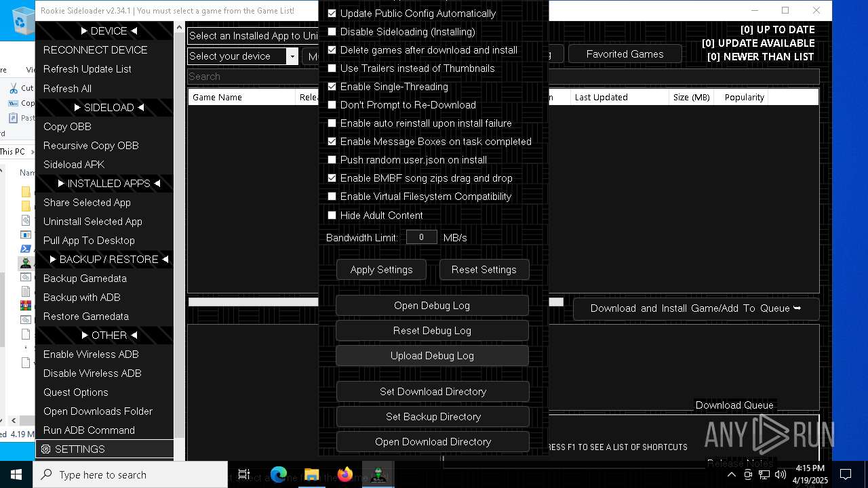Open the notification center icon
Viewport: 868px width, 488px height.
click(846, 474)
